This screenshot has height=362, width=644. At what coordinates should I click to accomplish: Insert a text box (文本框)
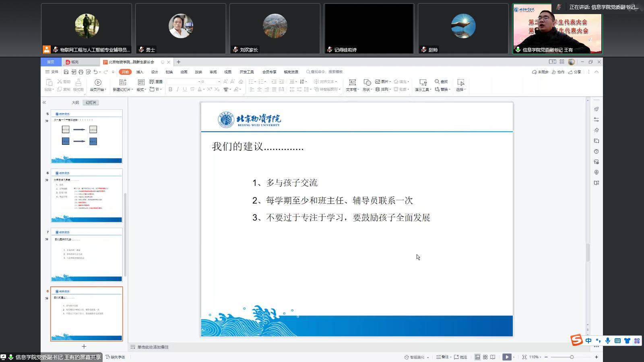point(352,82)
